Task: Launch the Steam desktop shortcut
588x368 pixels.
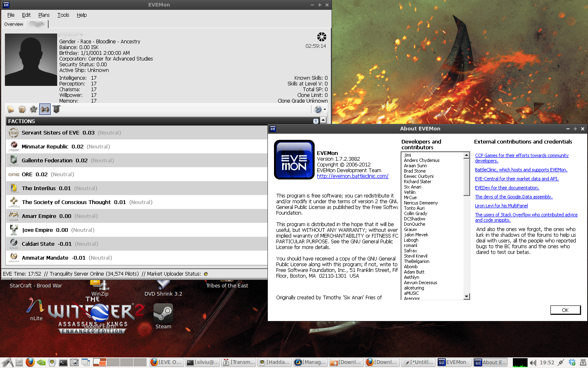Action: 163,316
